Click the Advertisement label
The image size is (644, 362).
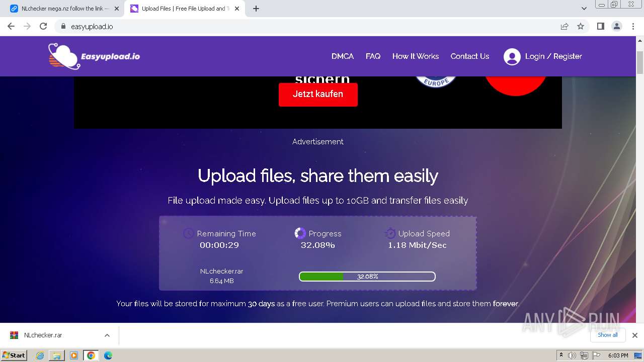[x=318, y=142]
